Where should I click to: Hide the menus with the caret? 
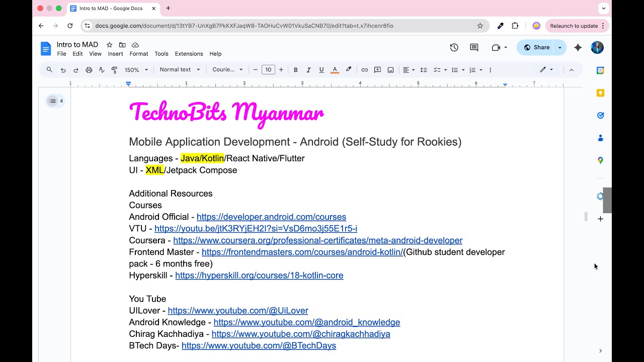coord(572,70)
